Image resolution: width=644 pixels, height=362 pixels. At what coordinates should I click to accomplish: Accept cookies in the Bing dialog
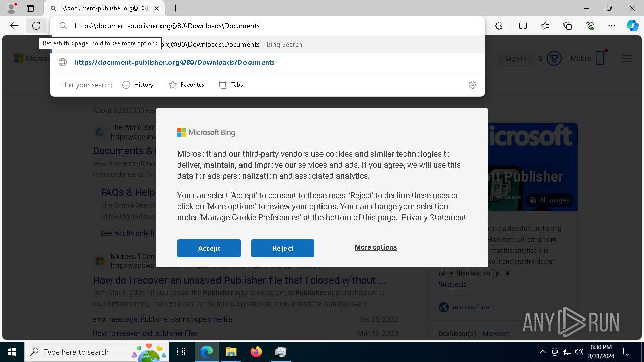[x=209, y=248]
